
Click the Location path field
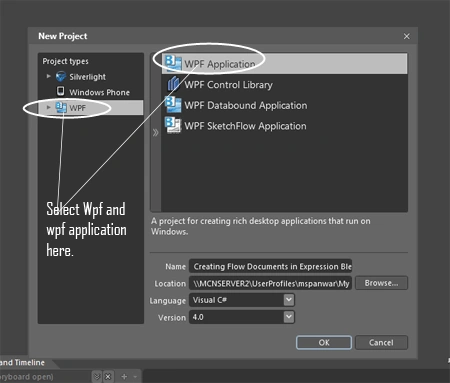pyautogui.click(x=270, y=283)
